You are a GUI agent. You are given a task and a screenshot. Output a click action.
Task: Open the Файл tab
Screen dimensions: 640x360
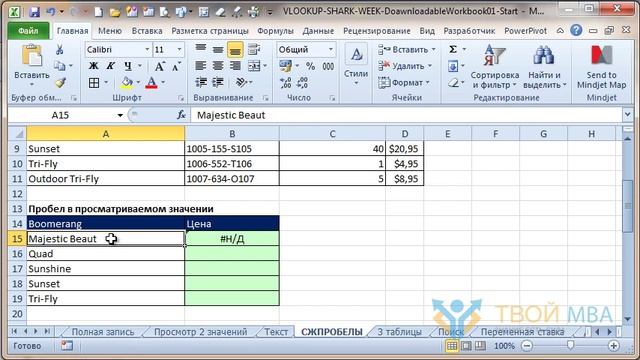(28, 31)
